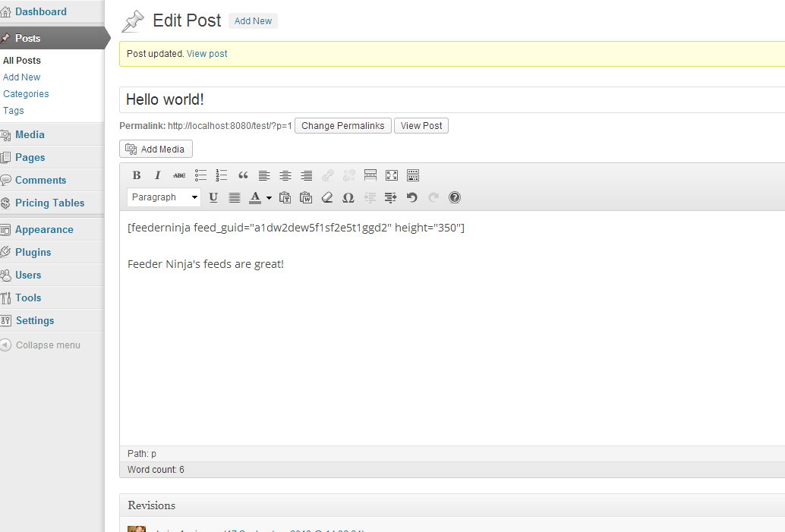Follow the View post link in notice

(206, 54)
